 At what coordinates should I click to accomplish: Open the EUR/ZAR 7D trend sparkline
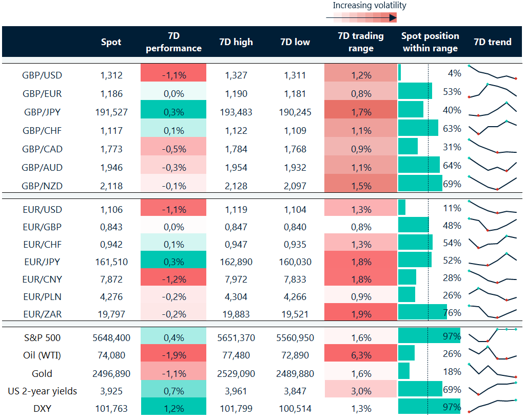coord(492,311)
